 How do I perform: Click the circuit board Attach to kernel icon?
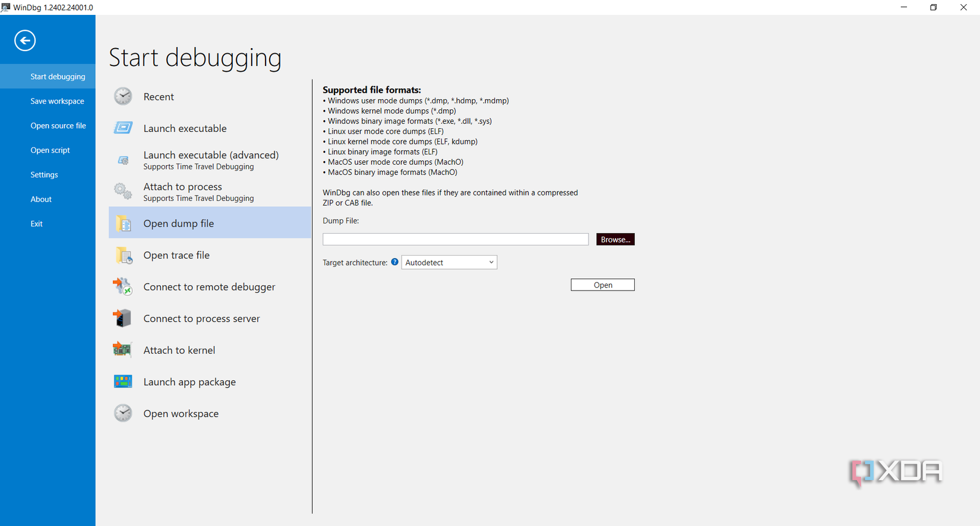[122, 349]
